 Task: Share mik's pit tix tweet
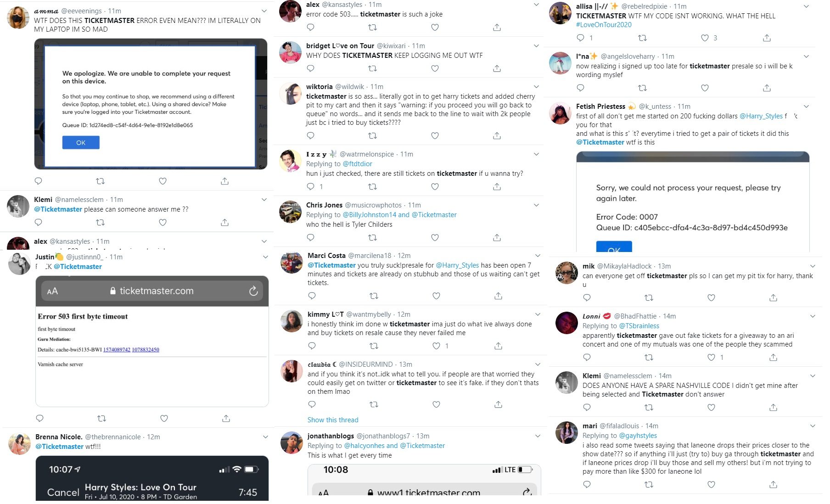(773, 298)
